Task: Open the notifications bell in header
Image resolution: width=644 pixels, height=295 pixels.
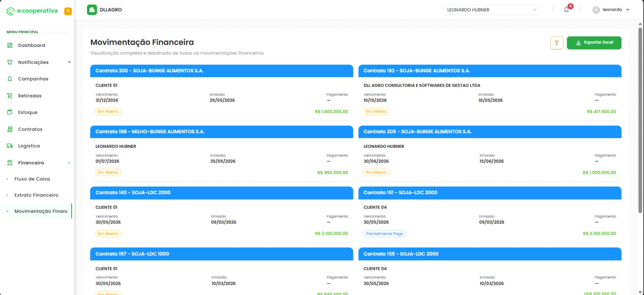Action: click(566, 10)
